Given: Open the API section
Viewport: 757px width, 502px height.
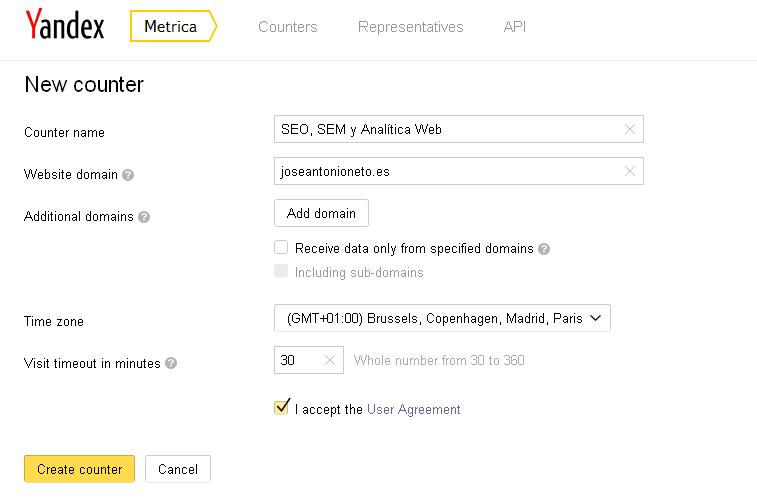Looking at the screenshot, I should 514,27.
